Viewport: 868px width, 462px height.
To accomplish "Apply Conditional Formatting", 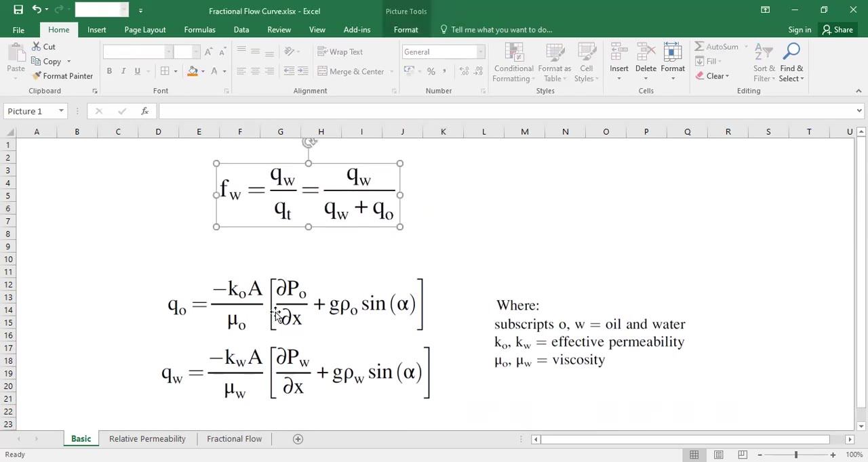I will [513, 61].
